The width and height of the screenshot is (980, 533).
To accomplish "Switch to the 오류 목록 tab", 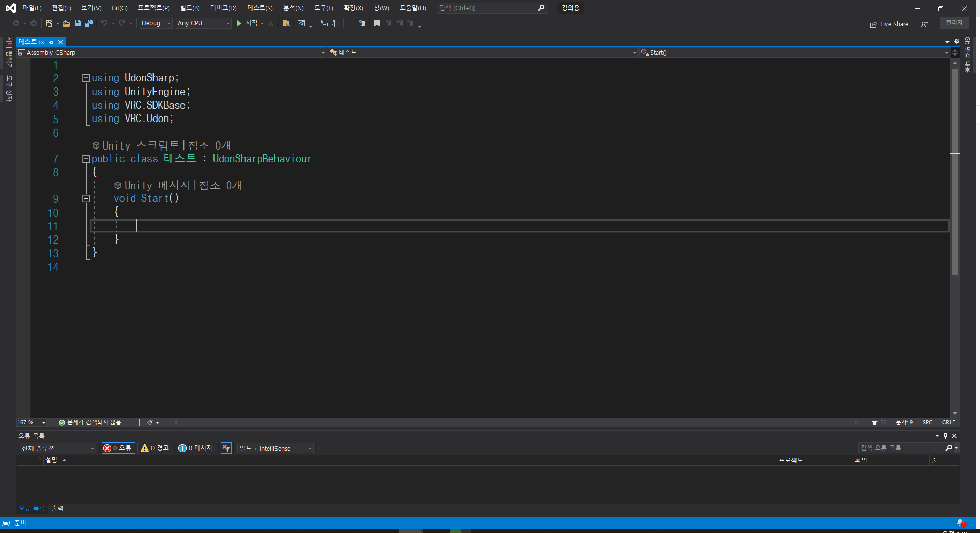I will pos(32,508).
